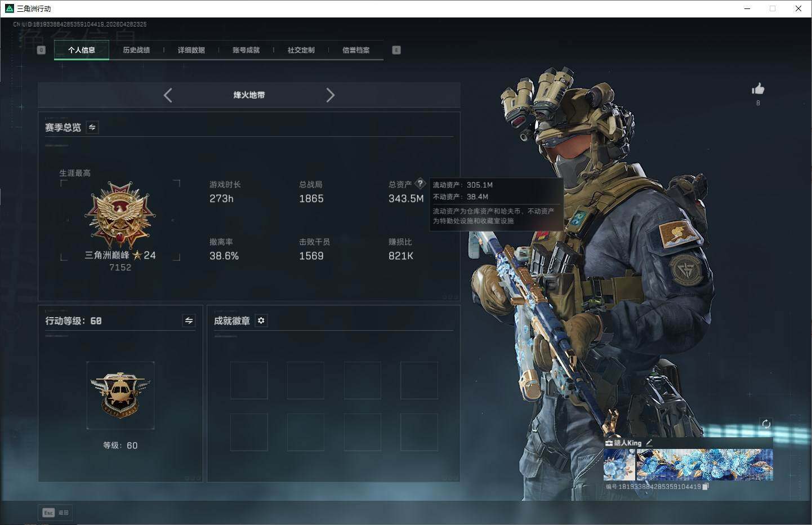The width and height of the screenshot is (812, 525).
Task: Select the first empty achievement badge slot
Action: pos(249,380)
